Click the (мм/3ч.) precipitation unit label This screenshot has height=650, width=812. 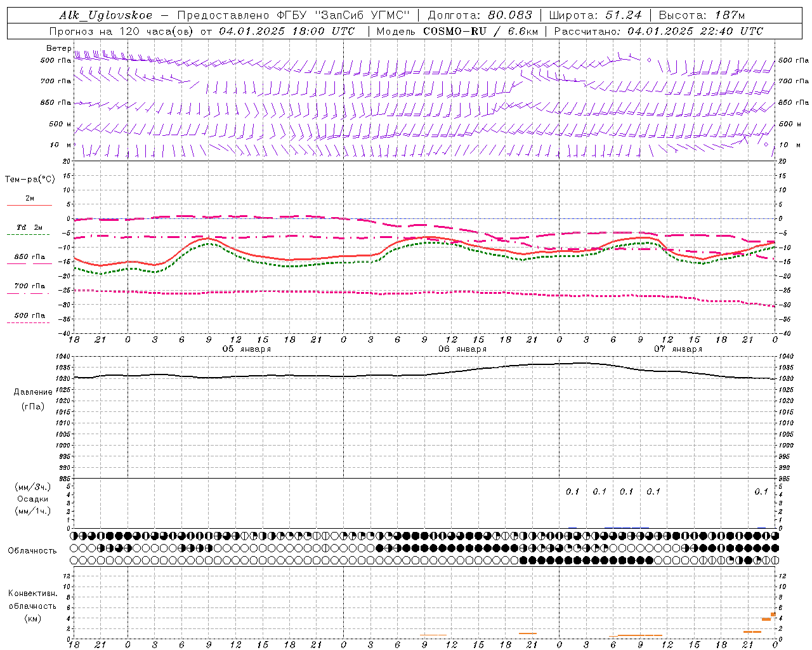pos(33,487)
